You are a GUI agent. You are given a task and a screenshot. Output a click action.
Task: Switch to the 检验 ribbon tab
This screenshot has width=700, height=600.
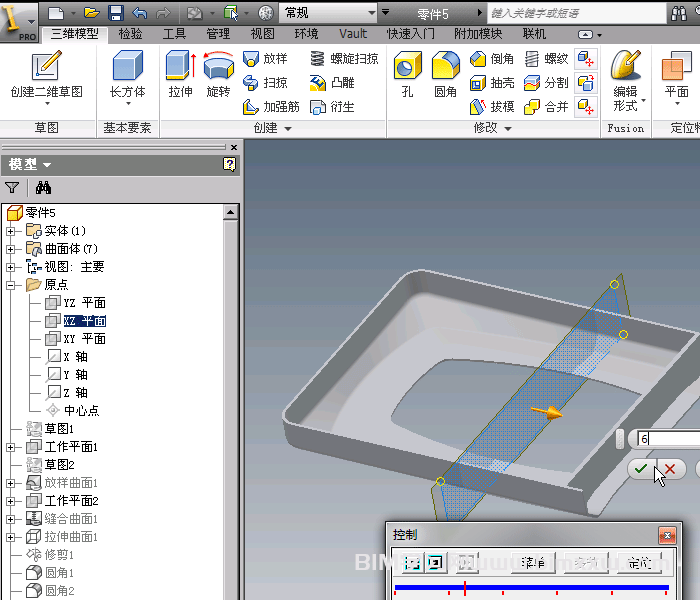click(130, 34)
